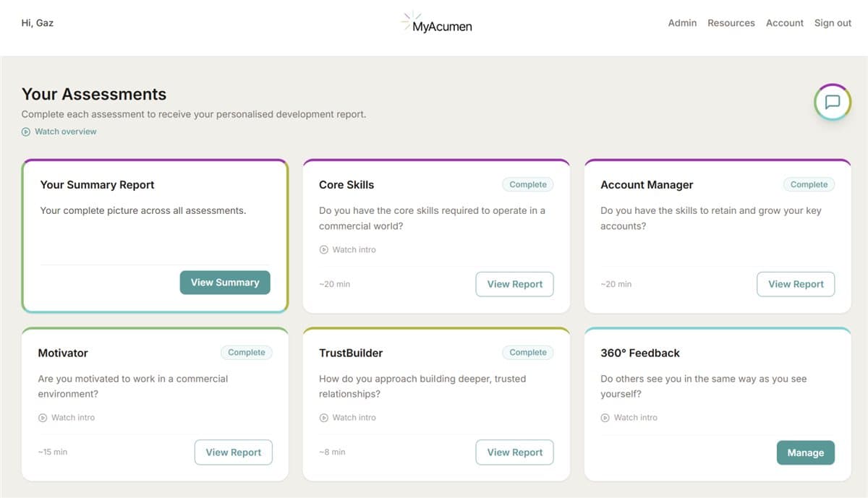This screenshot has height=498, width=868.
Task: Click the Motivator description text
Action: coord(133,386)
